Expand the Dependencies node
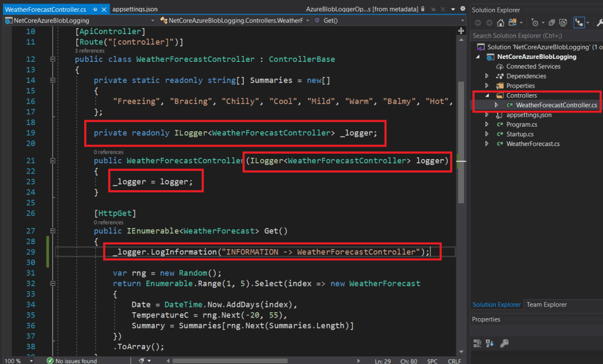This screenshot has width=603, height=364. coord(487,76)
